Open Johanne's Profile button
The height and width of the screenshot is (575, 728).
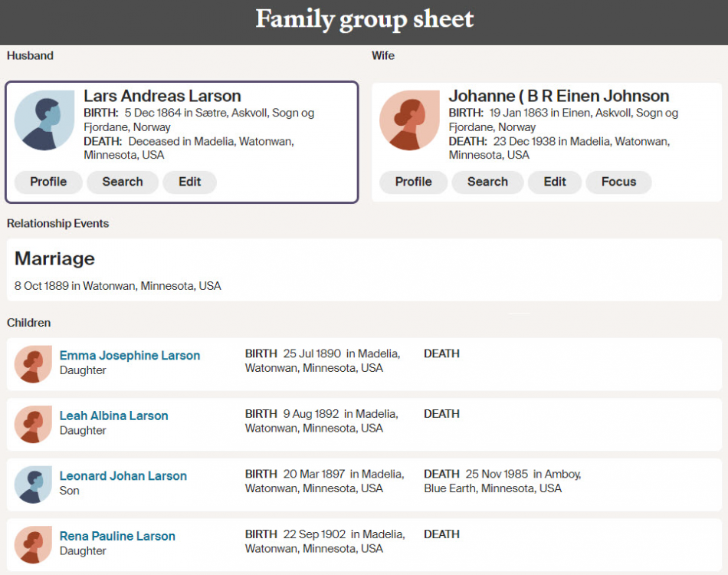(413, 182)
